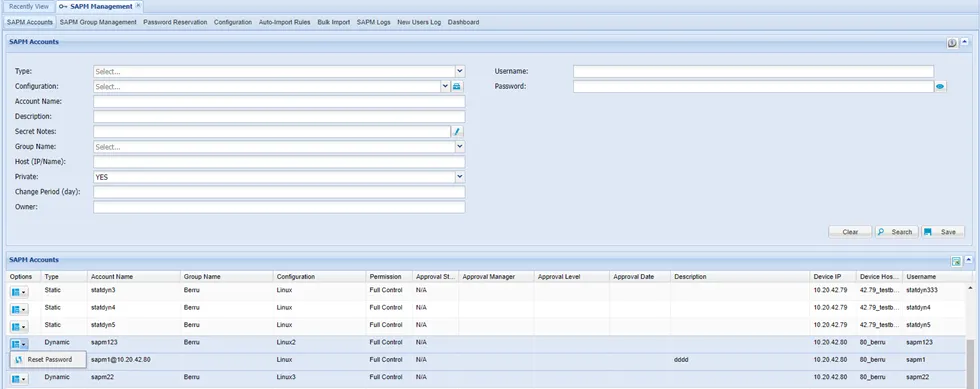This screenshot has height=389, width=980.
Task: Click the Change Period (day) field
Action: point(279,192)
